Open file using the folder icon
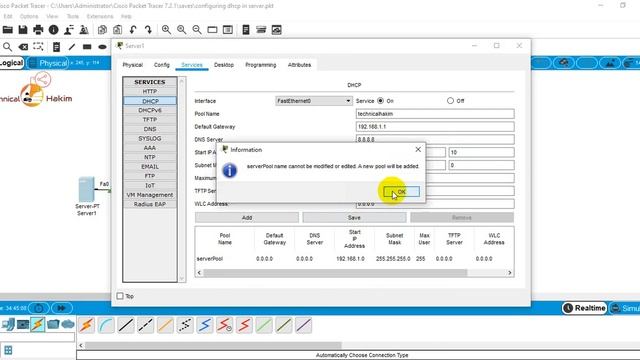Viewport: 640px width, 360px height. [x=7, y=30]
